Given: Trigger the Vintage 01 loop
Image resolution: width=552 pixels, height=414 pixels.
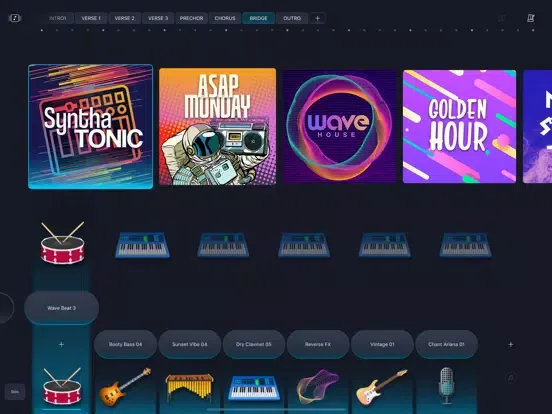Looking at the screenshot, I should coord(382,344).
